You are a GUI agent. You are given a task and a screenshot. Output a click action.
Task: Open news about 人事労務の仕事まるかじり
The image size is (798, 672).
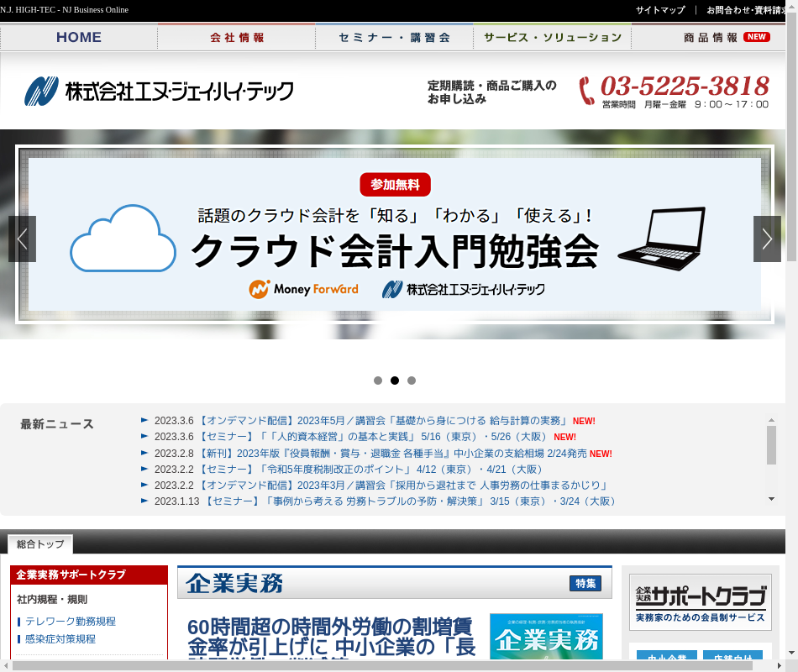click(402, 486)
